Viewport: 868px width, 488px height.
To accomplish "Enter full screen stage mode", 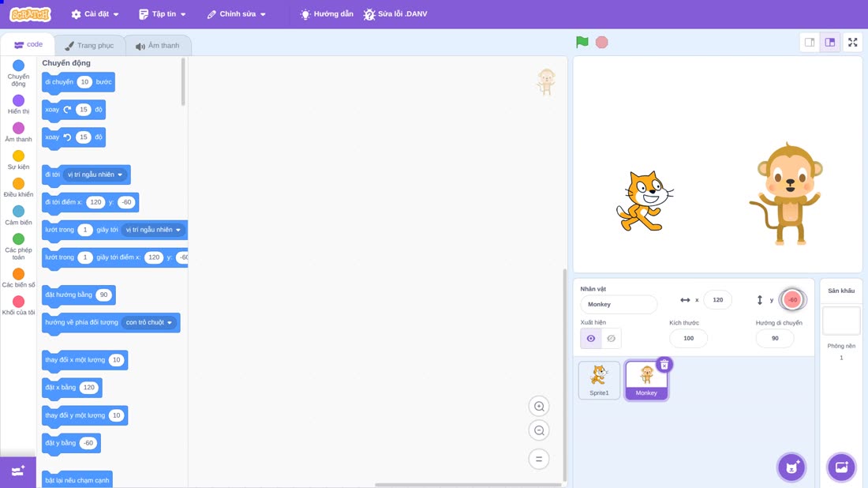I will tap(852, 42).
